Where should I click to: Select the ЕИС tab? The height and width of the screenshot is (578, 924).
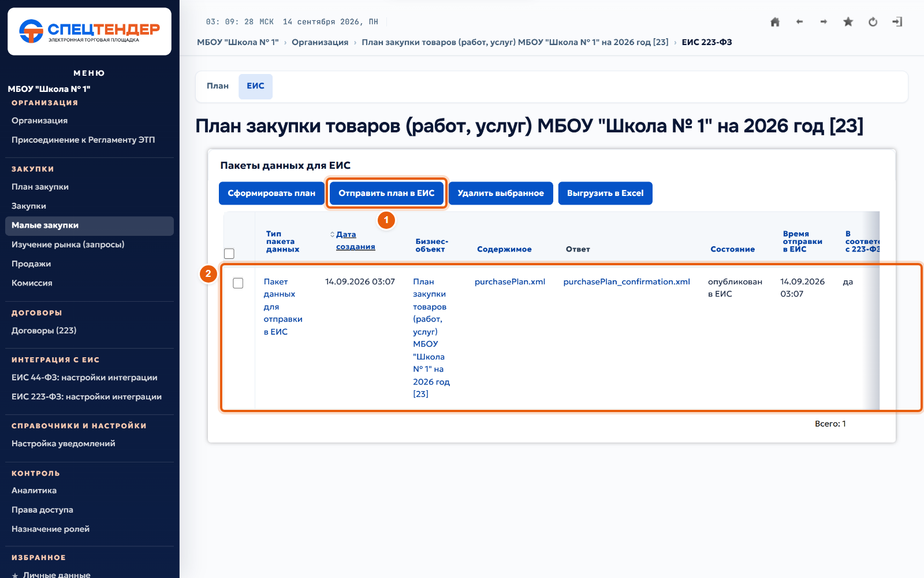coord(255,86)
